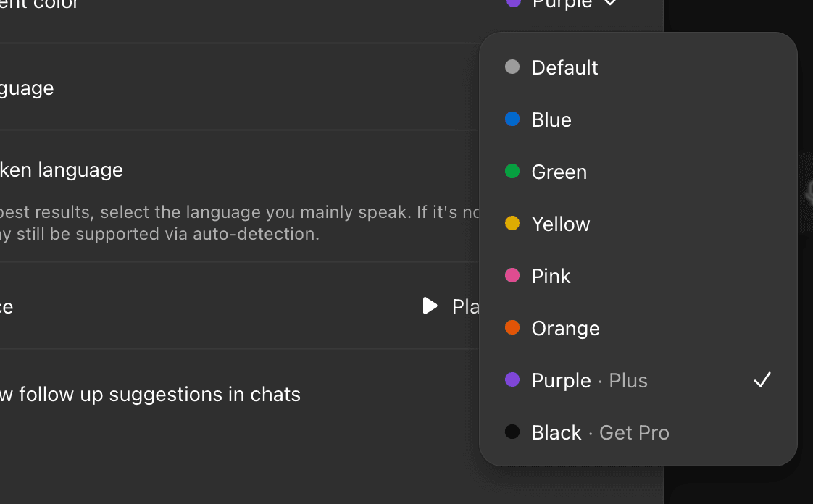Click the 'Plus' label next to Purple
Screen dimensions: 813x504
click(628, 381)
